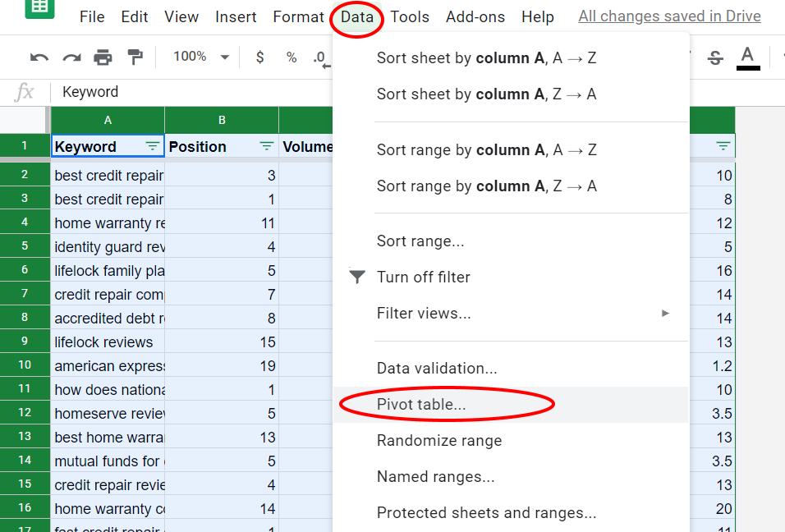Click position value 19 in row 10
The image size is (785, 532).
pos(222,366)
